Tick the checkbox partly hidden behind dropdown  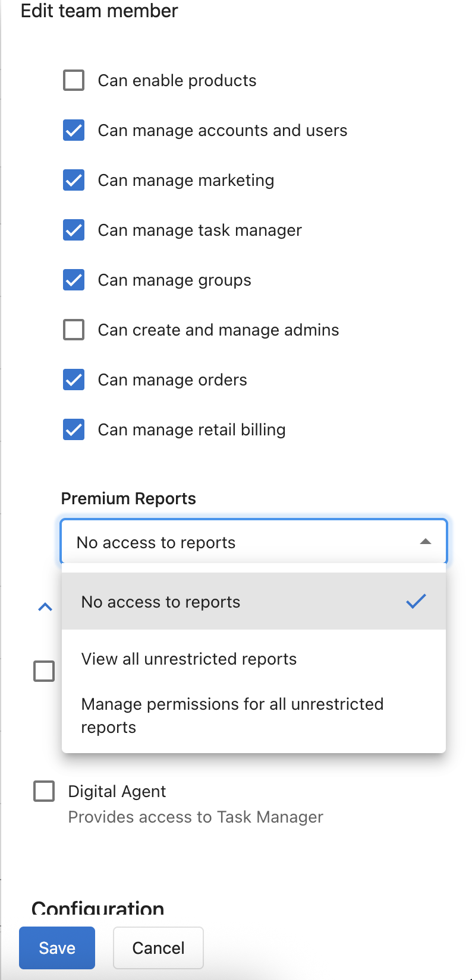click(44, 671)
